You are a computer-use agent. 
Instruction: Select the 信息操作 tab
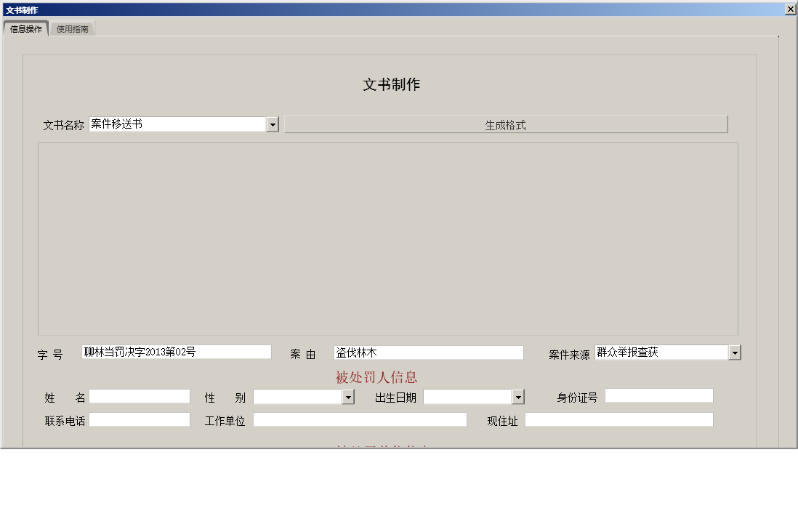coord(27,28)
